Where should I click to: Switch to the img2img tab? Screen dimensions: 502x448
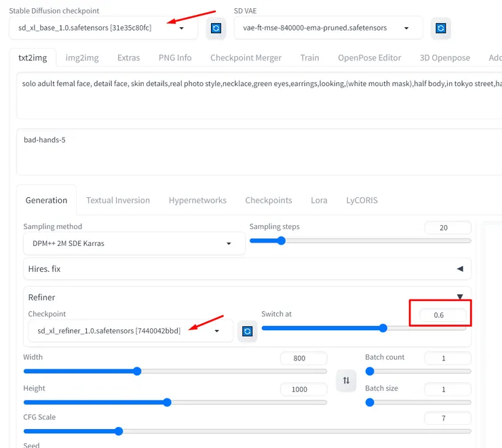pyautogui.click(x=82, y=58)
